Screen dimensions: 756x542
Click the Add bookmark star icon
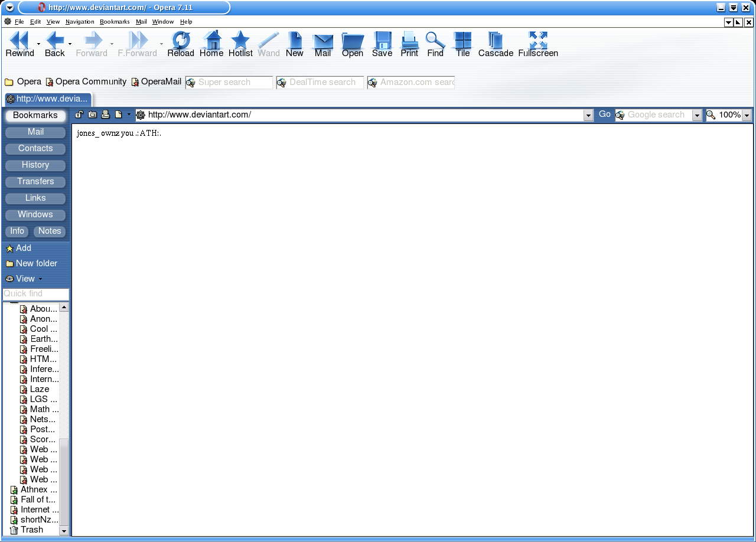coord(9,249)
